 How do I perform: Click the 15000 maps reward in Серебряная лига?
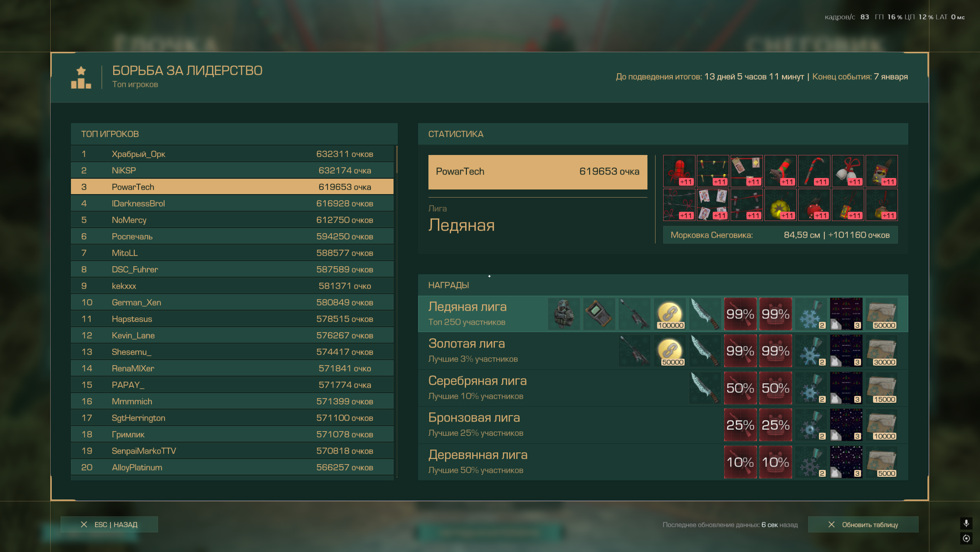(881, 388)
